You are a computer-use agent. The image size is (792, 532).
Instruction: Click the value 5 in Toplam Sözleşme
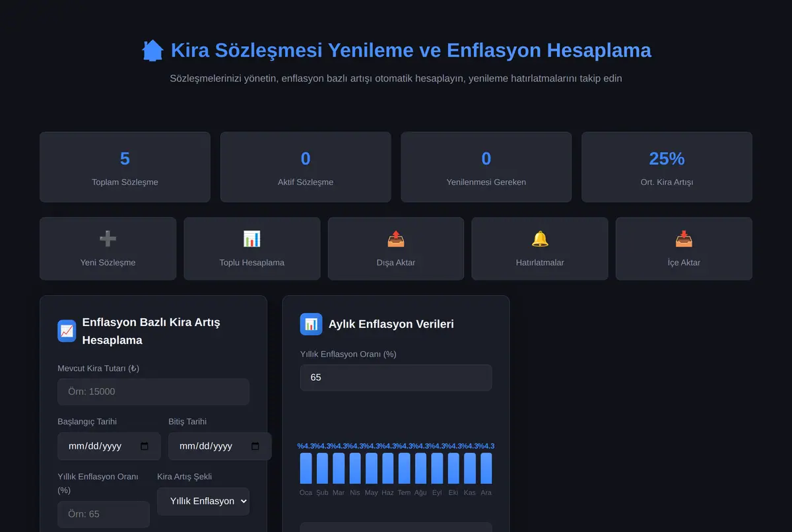pyautogui.click(x=125, y=158)
